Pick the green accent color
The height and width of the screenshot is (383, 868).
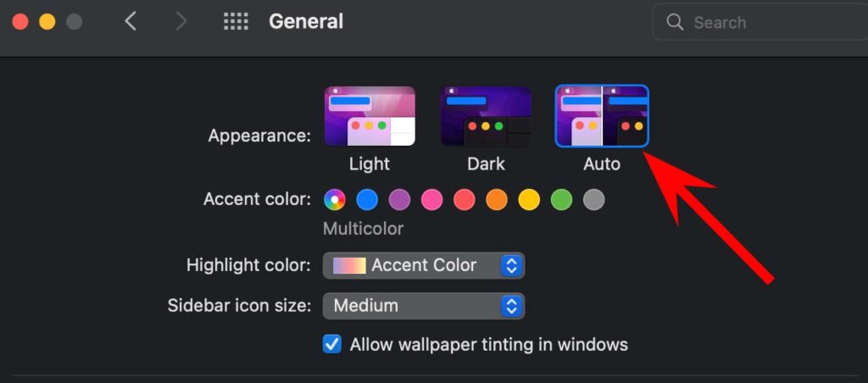point(561,200)
